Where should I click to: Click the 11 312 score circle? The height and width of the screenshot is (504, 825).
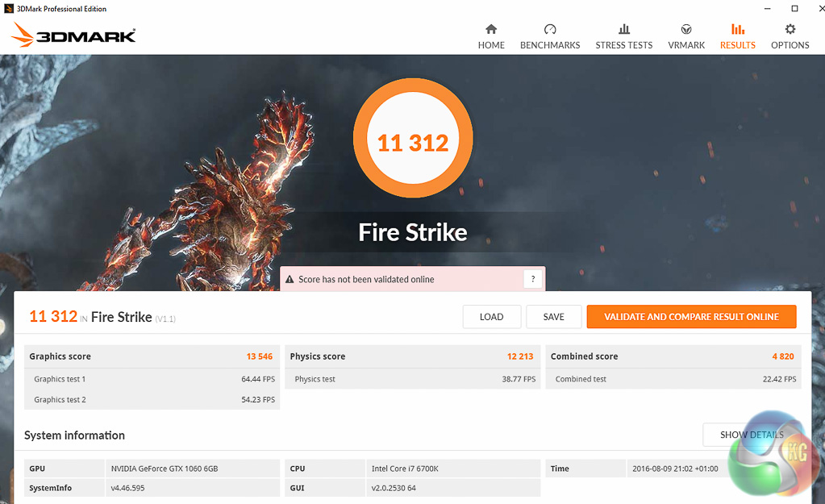coord(413,138)
